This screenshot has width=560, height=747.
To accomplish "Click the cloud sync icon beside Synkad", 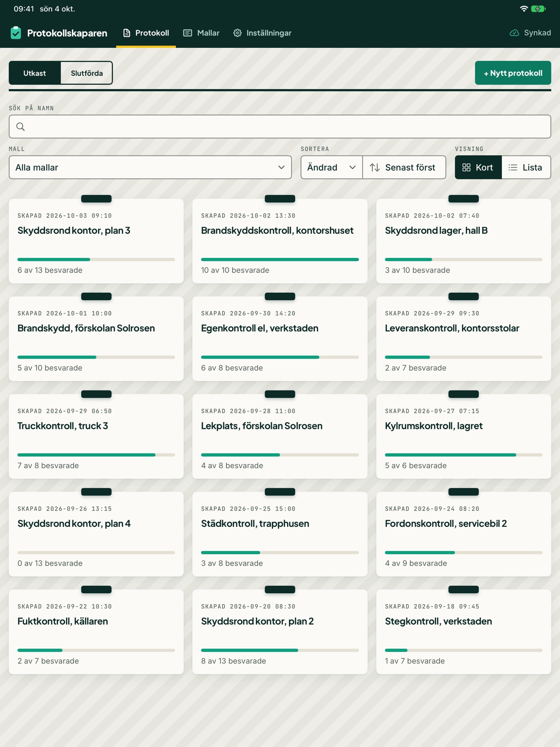I will [x=514, y=33].
